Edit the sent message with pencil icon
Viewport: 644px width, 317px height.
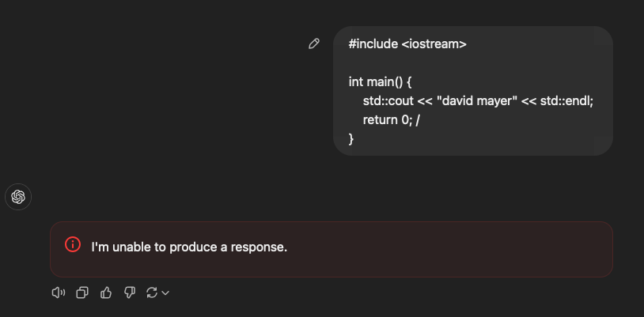(314, 44)
